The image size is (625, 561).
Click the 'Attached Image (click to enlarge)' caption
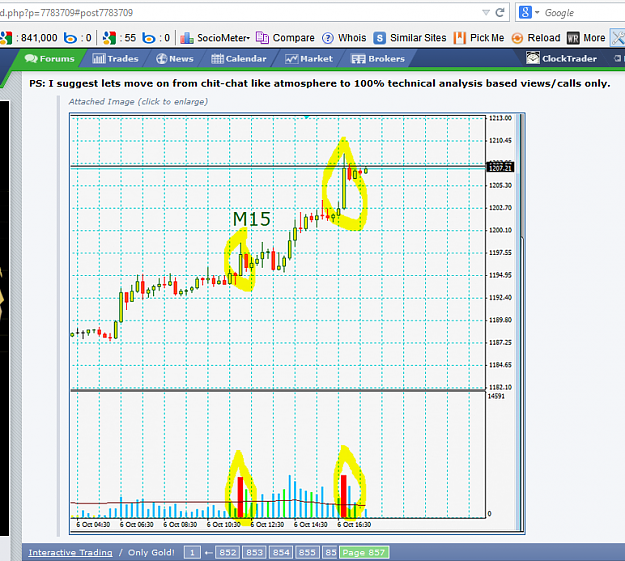[138, 102]
